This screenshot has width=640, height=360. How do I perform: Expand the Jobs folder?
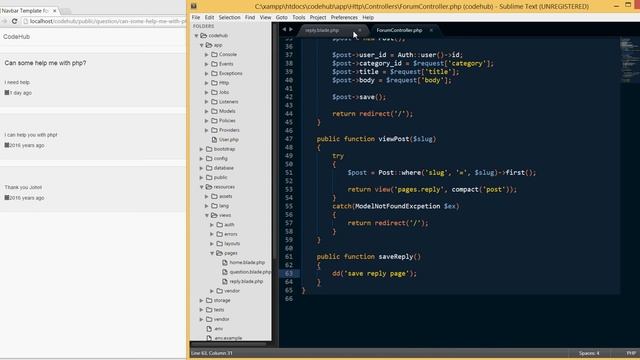[207, 92]
